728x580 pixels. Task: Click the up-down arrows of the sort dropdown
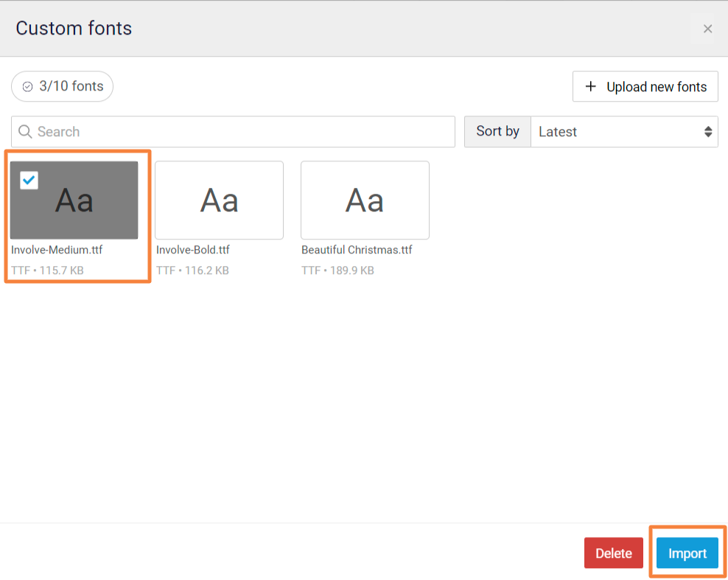708,132
